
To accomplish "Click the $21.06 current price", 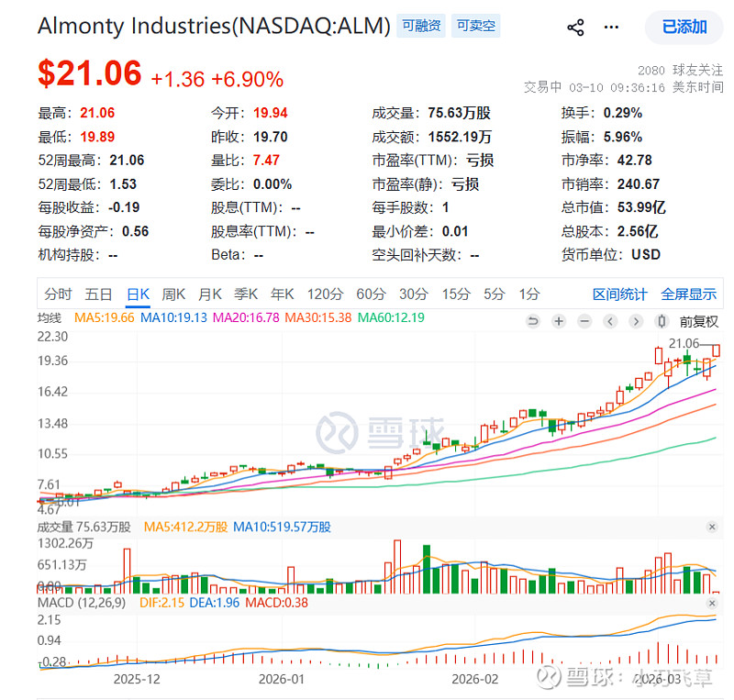I will (x=89, y=73).
